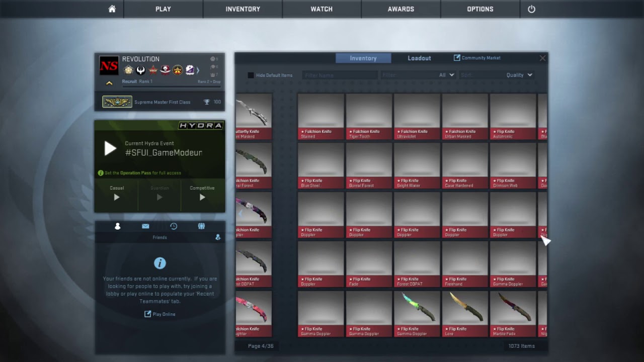644x362 pixels.
Task: Select Falchion Knife Stained item
Action: [x=320, y=116]
